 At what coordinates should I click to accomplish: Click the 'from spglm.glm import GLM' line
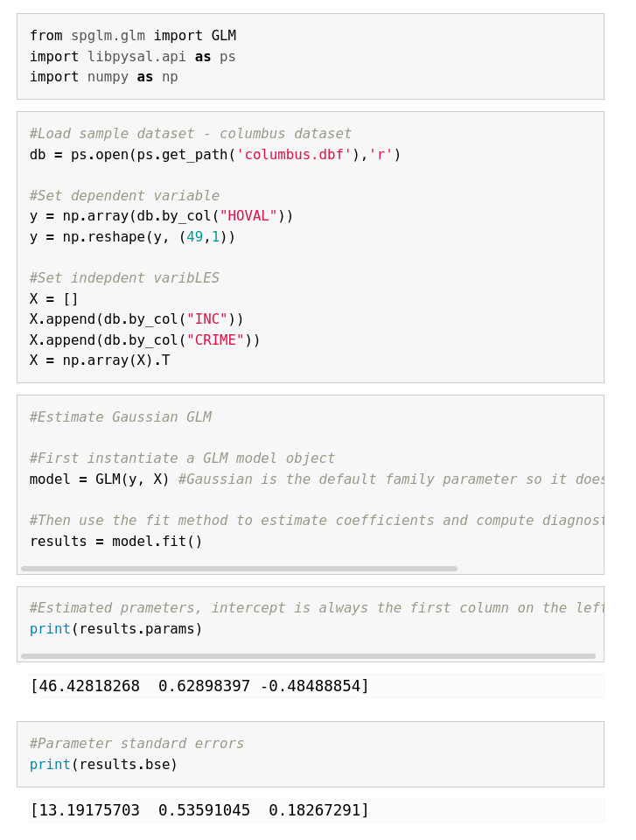pyautogui.click(x=133, y=36)
